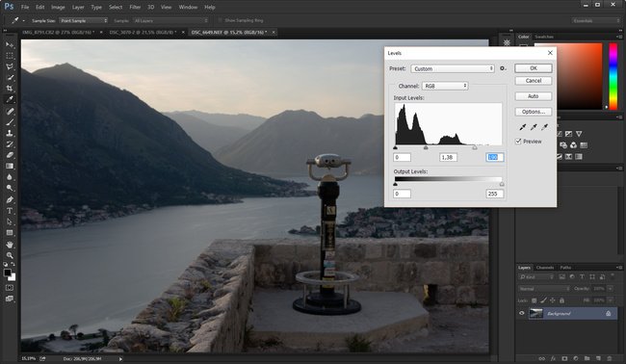Select the Pen tool

(x=10, y=199)
